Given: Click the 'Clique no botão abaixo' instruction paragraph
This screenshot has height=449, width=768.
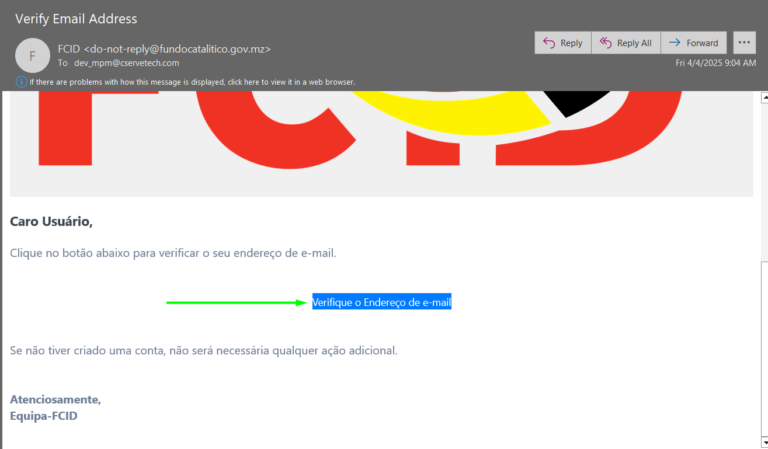Looking at the screenshot, I should (x=173, y=253).
